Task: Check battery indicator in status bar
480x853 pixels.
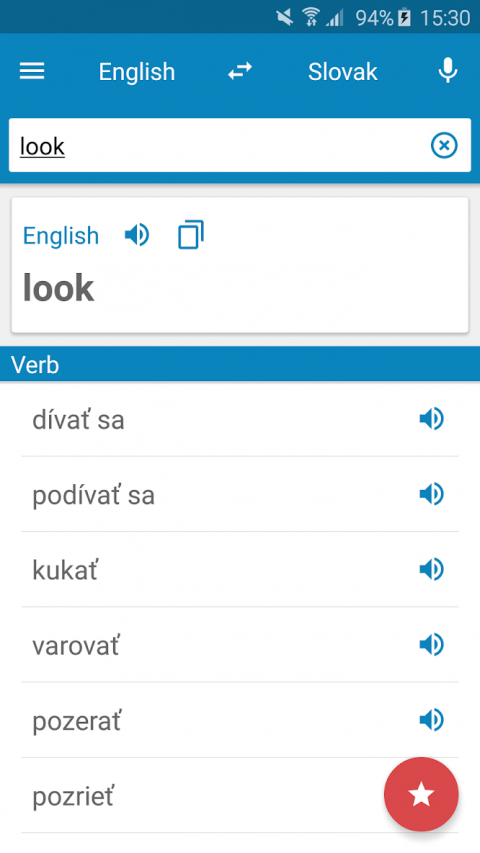Action: (x=405, y=18)
